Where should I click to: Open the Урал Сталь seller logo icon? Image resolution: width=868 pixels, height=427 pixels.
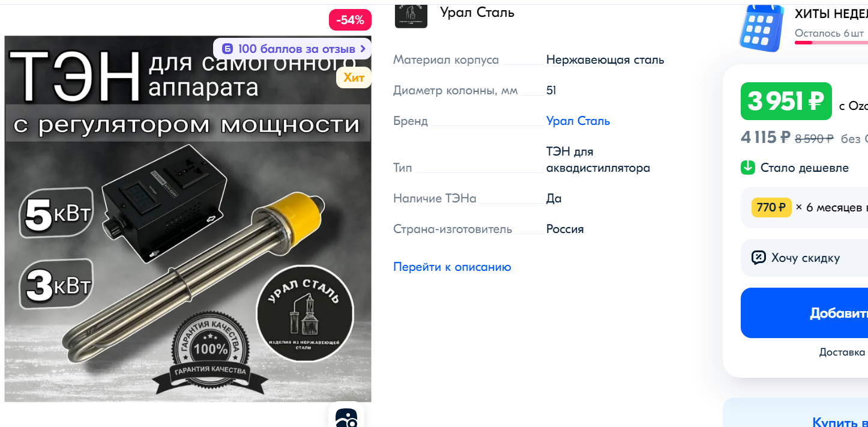411,16
